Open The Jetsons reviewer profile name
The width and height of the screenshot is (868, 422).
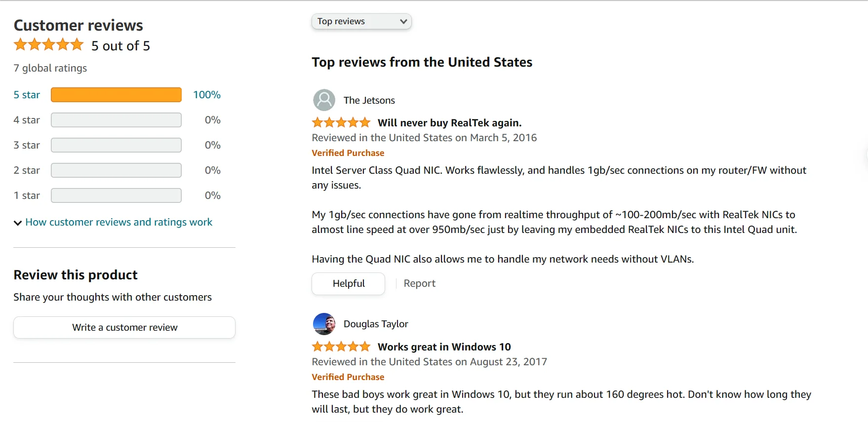(x=369, y=100)
